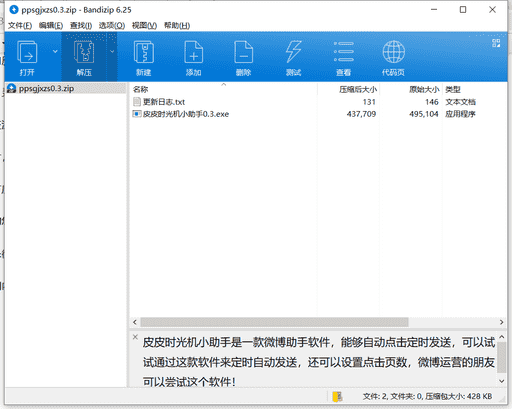Click the archive icon in the status bar
The height and width of the screenshot is (409, 512).
click(x=337, y=396)
